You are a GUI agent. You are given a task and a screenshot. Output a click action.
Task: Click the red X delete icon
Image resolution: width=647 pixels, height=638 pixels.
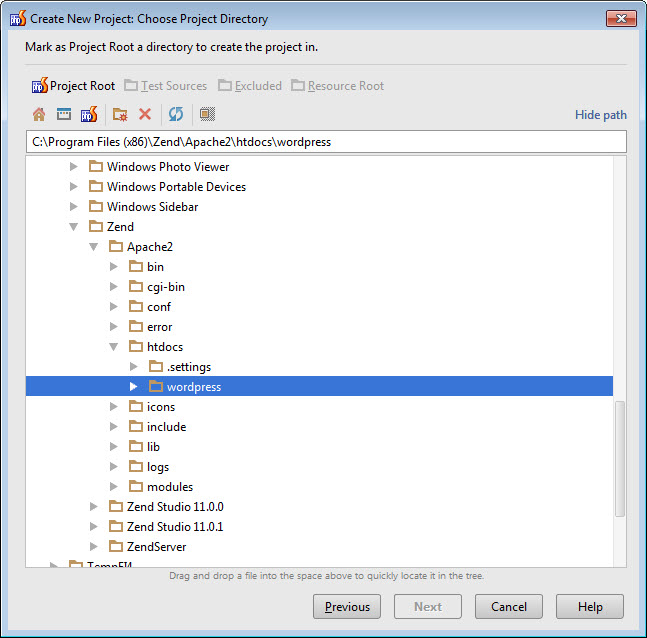click(145, 115)
